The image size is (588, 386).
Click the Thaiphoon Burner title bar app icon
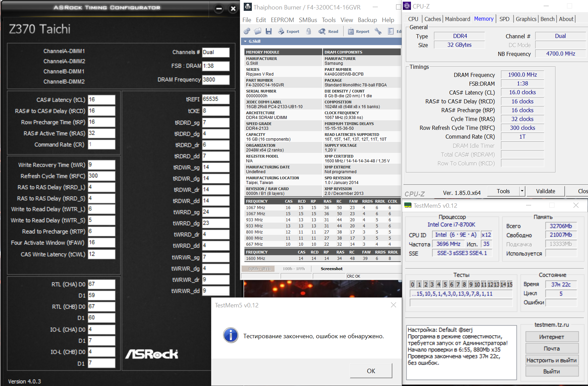click(x=248, y=7)
